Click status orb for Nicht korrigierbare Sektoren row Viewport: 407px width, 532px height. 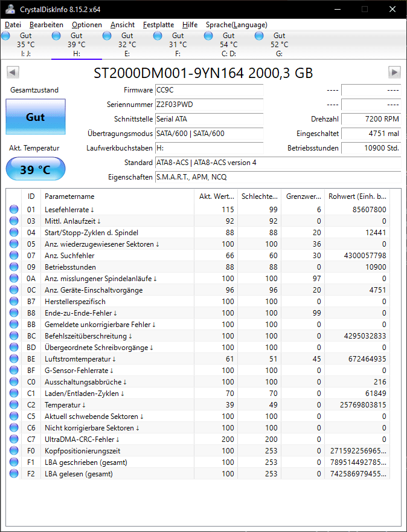click(14, 428)
